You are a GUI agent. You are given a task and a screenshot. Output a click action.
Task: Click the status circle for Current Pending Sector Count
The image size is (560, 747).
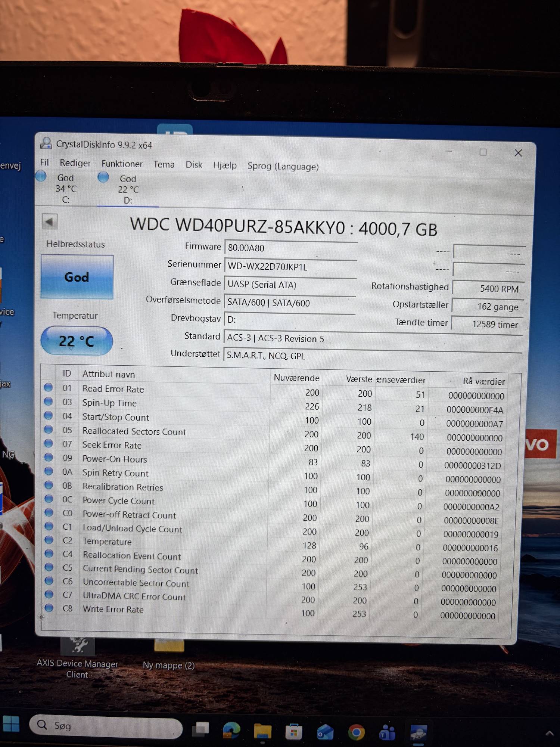49,567
